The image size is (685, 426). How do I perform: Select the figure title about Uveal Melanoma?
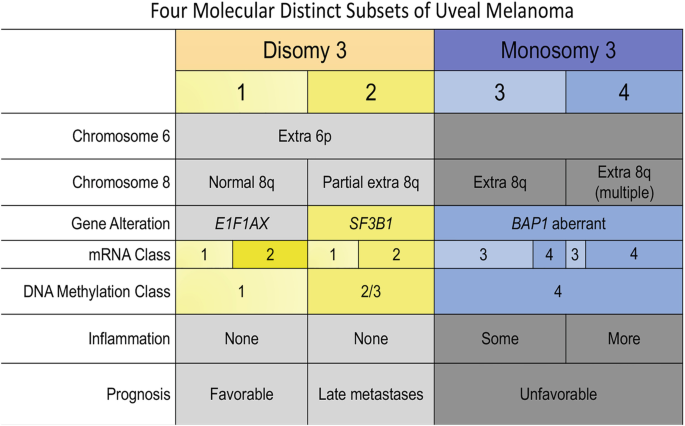(x=342, y=13)
